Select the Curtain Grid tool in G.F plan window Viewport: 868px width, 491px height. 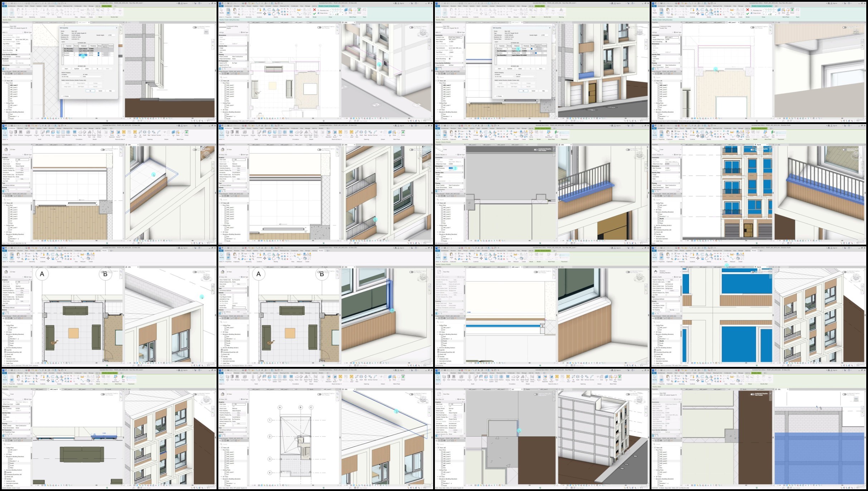tap(496, 377)
